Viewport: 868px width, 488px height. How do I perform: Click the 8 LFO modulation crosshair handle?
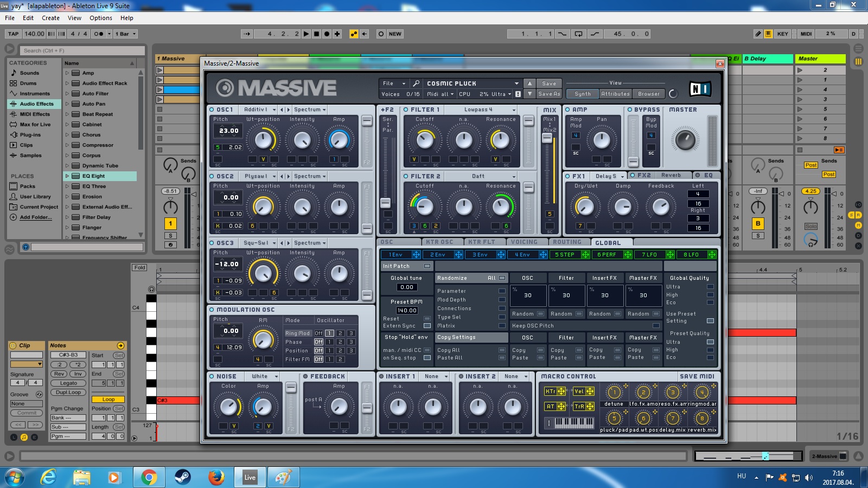pyautogui.click(x=712, y=254)
